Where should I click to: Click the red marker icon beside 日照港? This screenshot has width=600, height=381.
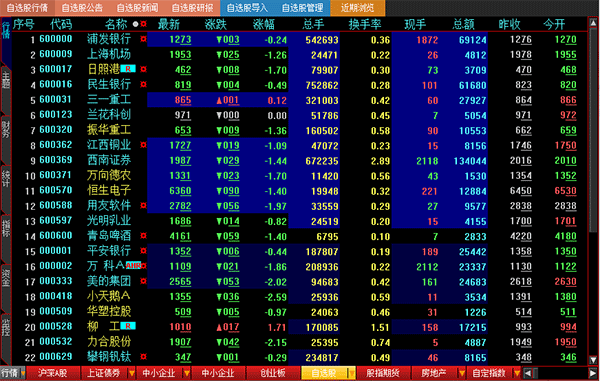(x=143, y=69)
